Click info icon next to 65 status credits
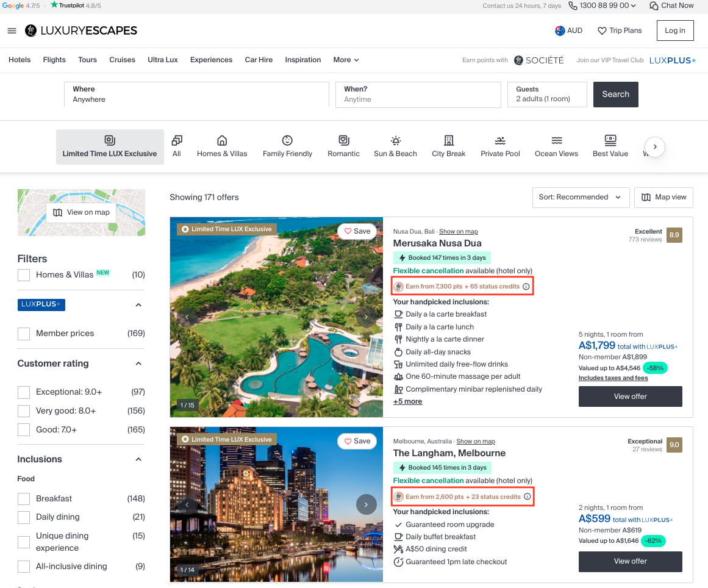The height and width of the screenshot is (588, 708). (526, 286)
